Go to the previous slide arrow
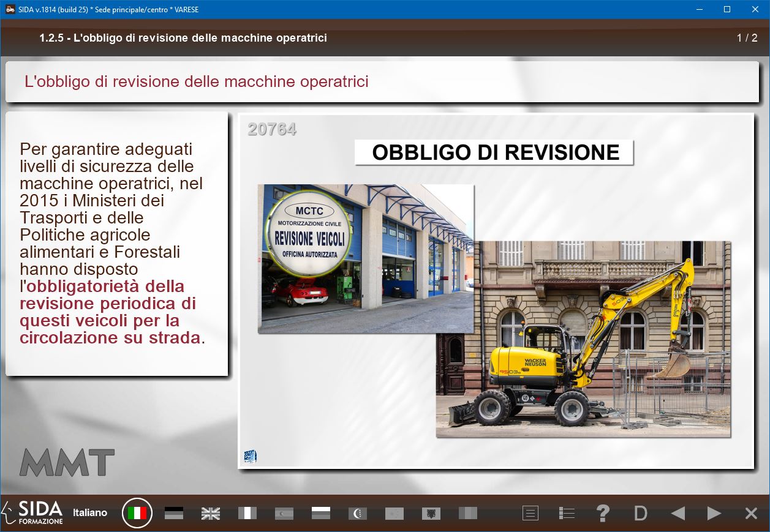The image size is (770, 532). pos(678,513)
